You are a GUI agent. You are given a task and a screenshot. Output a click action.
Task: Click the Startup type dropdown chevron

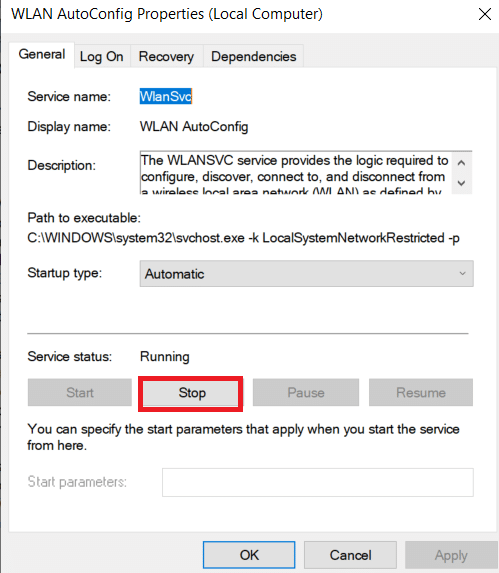(x=462, y=274)
